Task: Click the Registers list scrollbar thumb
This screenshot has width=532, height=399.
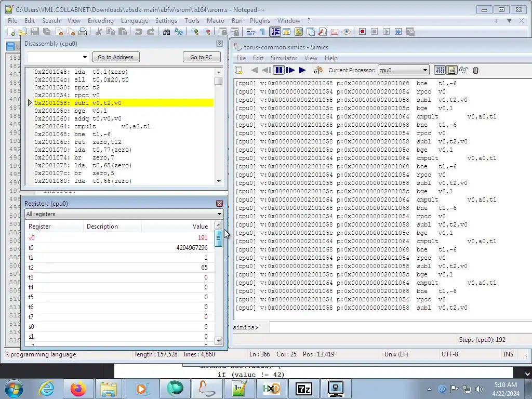Action: [219, 238]
